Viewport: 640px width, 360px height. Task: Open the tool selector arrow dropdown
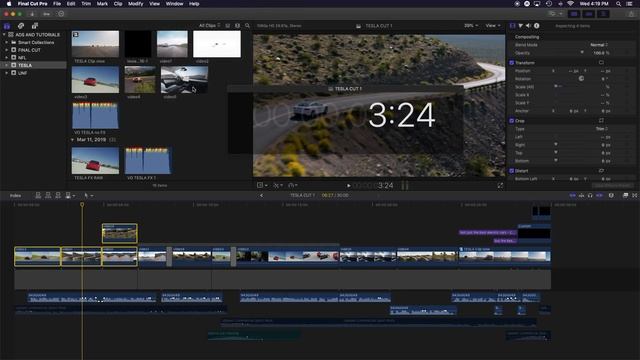[x=88, y=196]
